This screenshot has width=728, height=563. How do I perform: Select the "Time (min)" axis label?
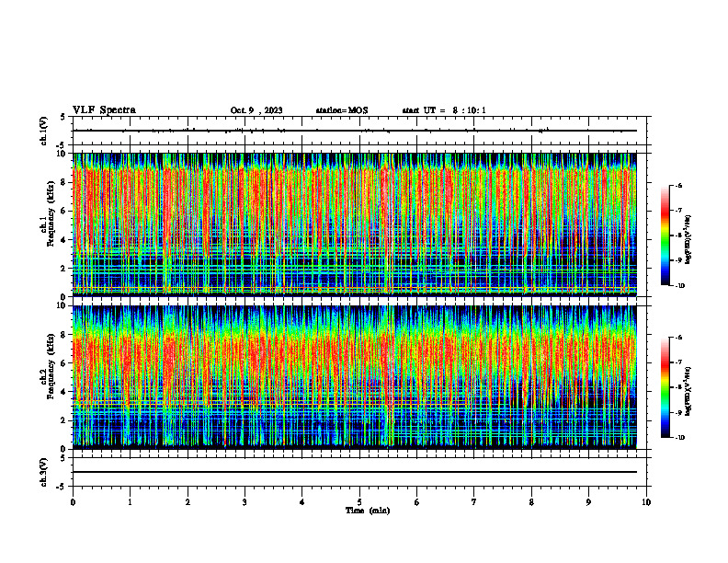click(x=368, y=511)
